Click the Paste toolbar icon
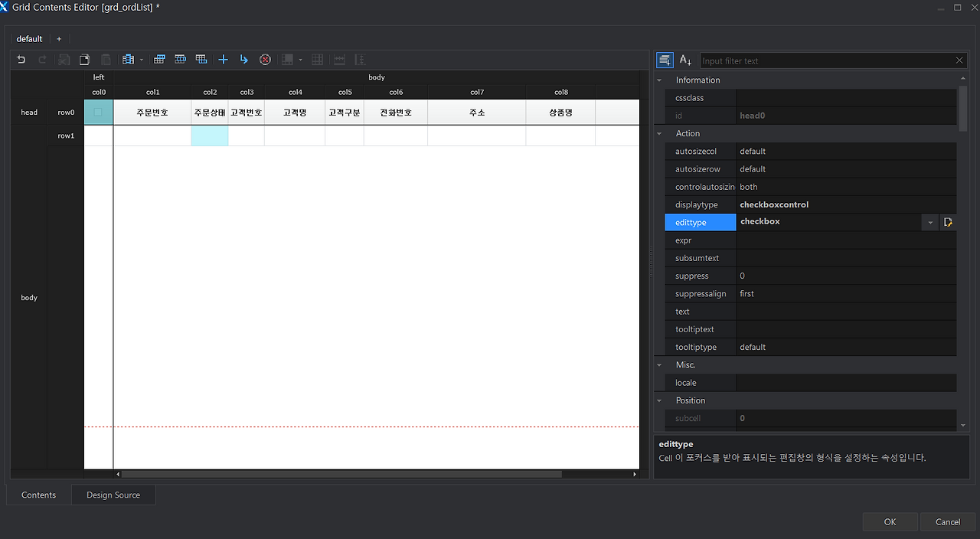 point(106,59)
